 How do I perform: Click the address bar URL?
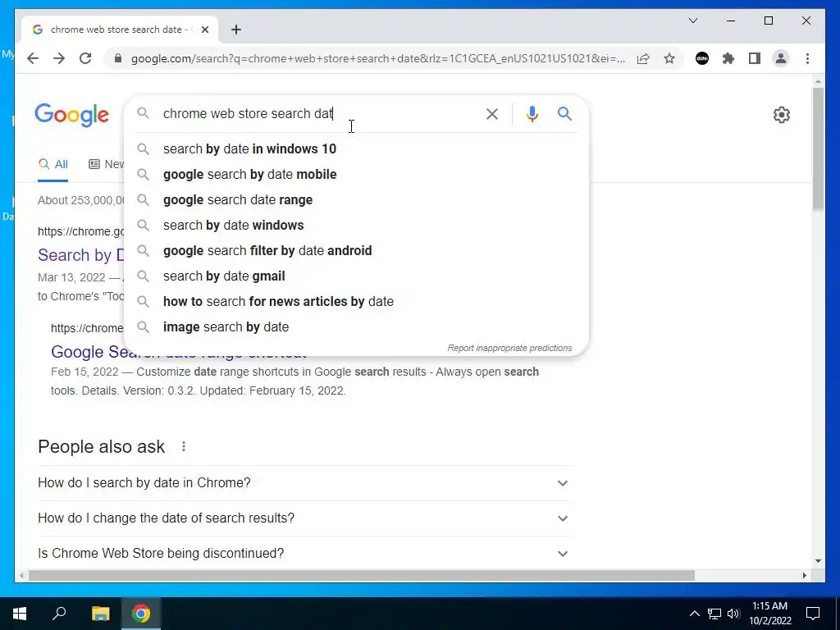(x=378, y=58)
